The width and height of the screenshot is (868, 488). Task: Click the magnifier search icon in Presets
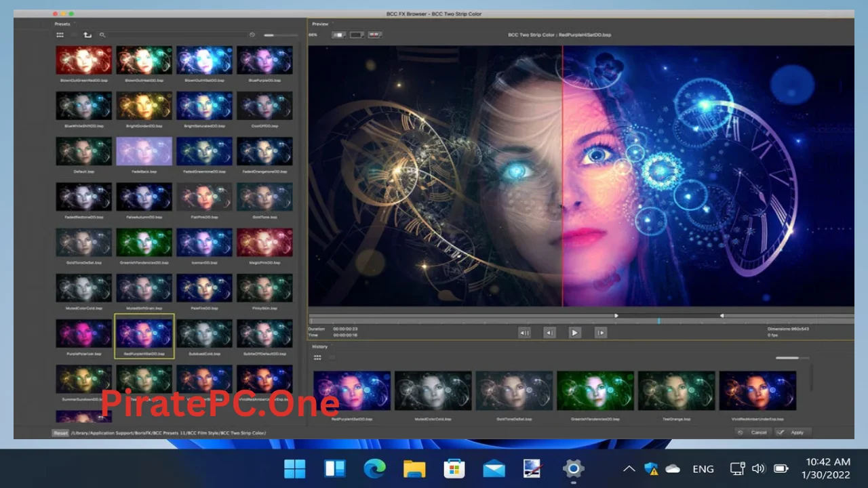point(102,35)
